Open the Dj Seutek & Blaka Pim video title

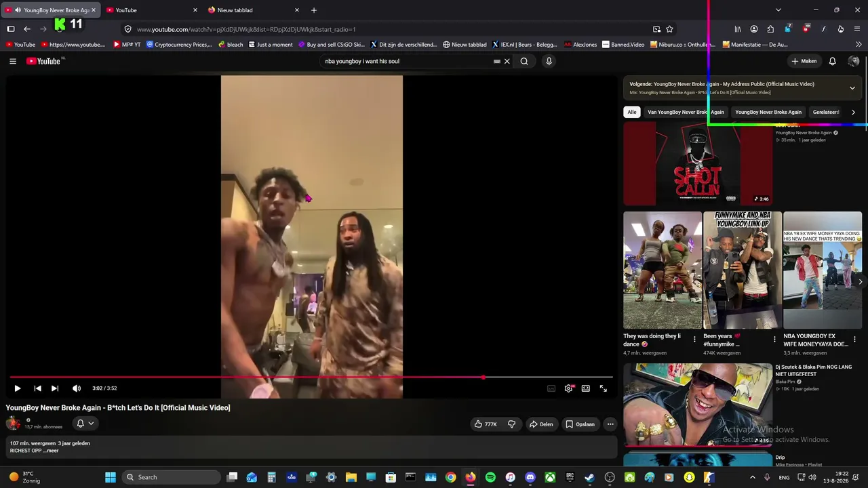tap(814, 371)
